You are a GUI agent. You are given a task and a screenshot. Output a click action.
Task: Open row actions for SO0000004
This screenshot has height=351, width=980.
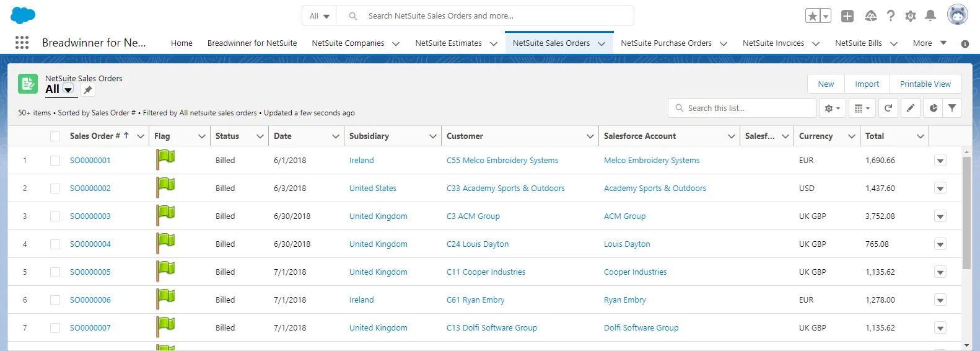tap(940, 244)
